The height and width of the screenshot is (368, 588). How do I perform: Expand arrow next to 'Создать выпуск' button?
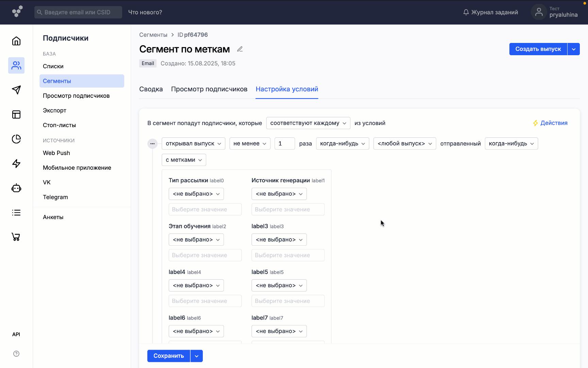coord(574,49)
